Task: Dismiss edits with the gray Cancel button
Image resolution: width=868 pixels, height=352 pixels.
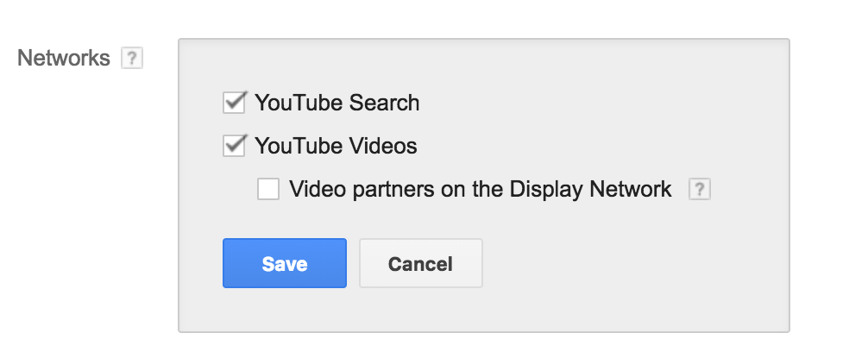Action: point(421,263)
